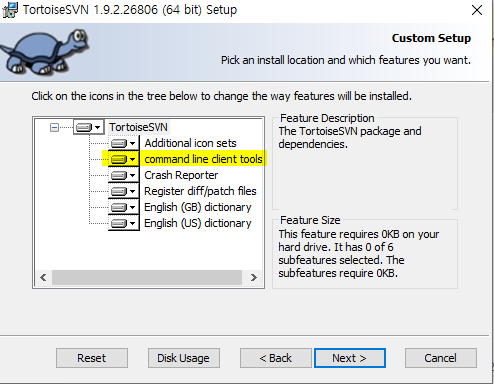Screen dimensions: 494x384
Task: Open the Disk Usage dialog
Action: (184, 358)
